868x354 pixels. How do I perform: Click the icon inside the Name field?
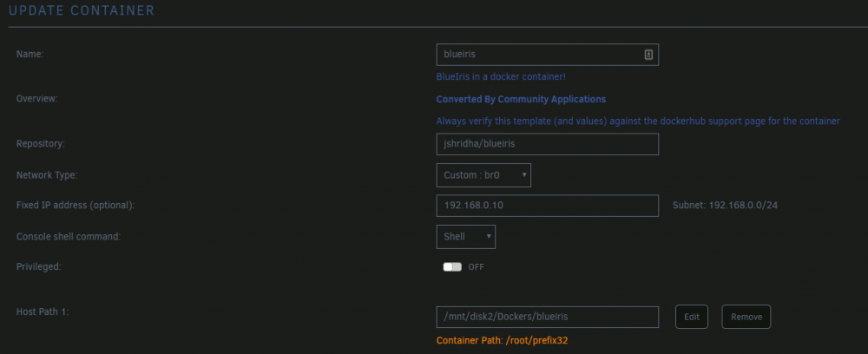pyautogui.click(x=648, y=55)
